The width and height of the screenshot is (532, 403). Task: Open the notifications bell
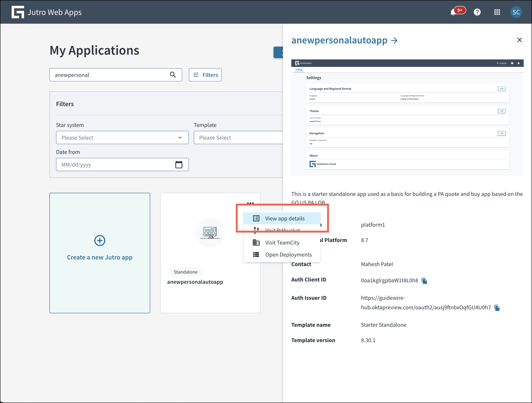(x=453, y=12)
